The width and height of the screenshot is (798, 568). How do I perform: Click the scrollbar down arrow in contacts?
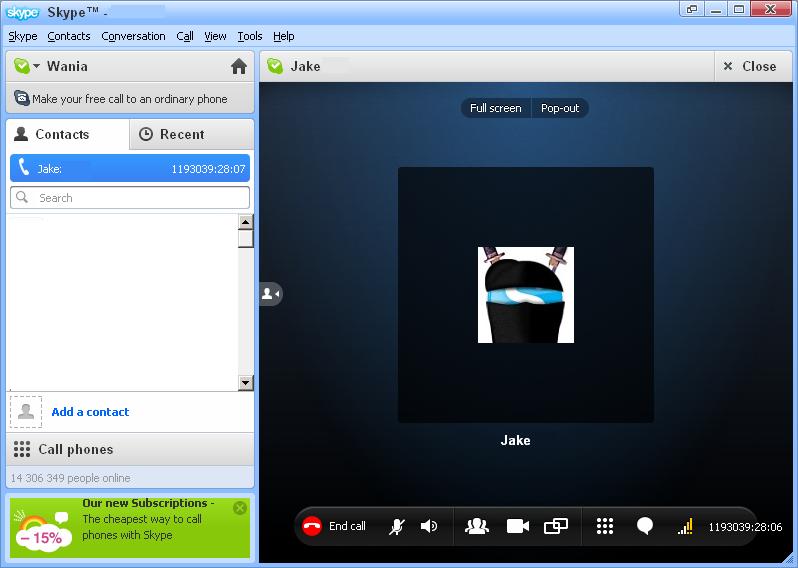point(246,383)
